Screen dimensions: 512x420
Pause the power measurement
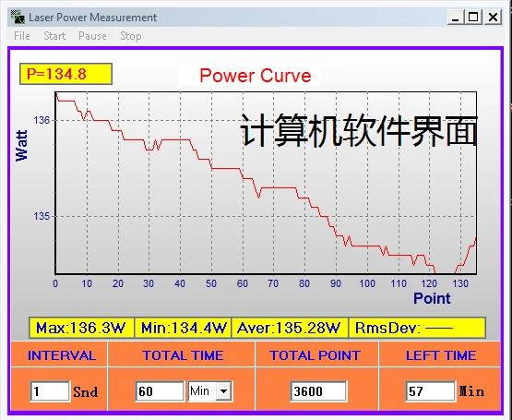[x=92, y=36]
